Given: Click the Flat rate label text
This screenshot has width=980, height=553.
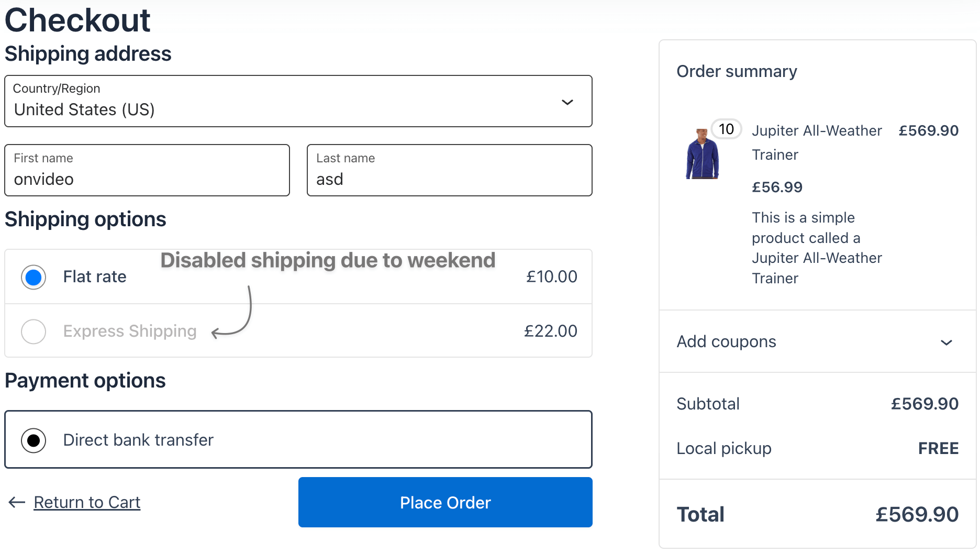Looking at the screenshot, I should pyautogui.click(x=95, y=276).
